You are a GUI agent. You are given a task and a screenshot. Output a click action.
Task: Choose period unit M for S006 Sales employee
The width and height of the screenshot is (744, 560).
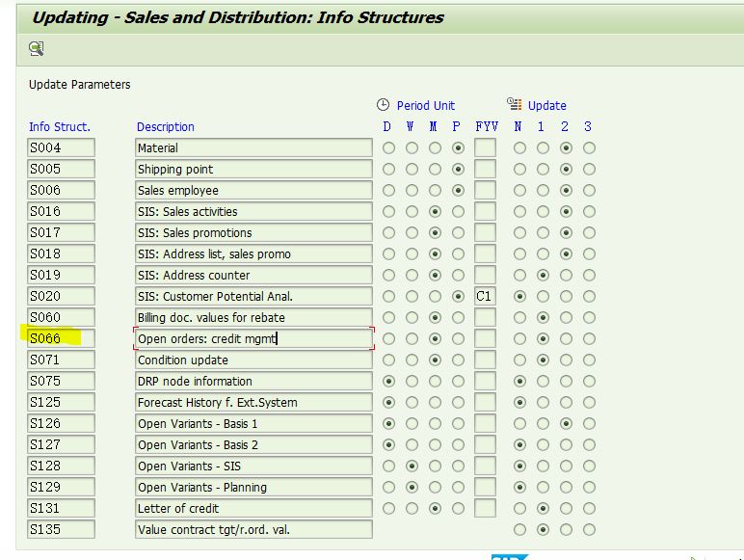click(x=435, y=190)
